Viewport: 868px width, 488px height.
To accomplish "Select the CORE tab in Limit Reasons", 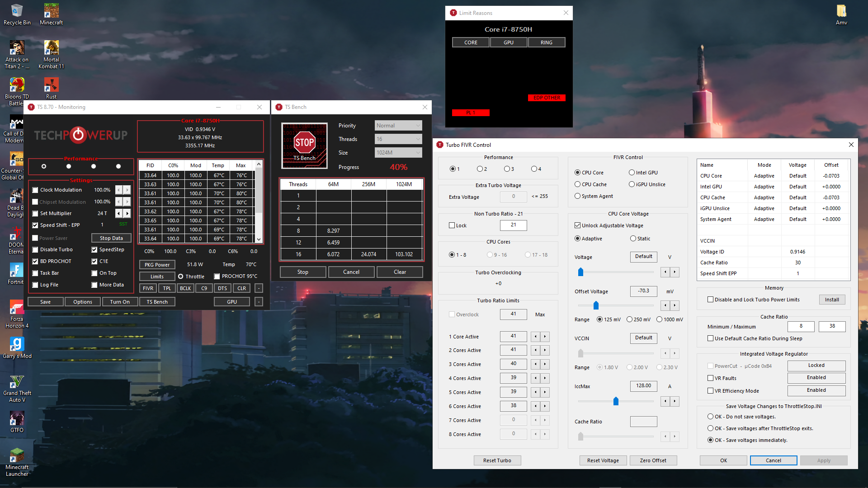I will coord(471,42).
